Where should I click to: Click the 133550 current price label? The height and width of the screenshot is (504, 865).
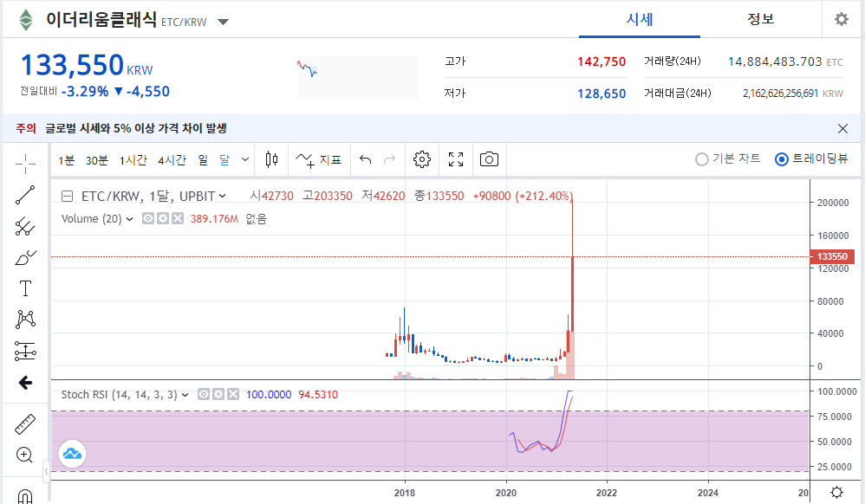tap(831, 256)
